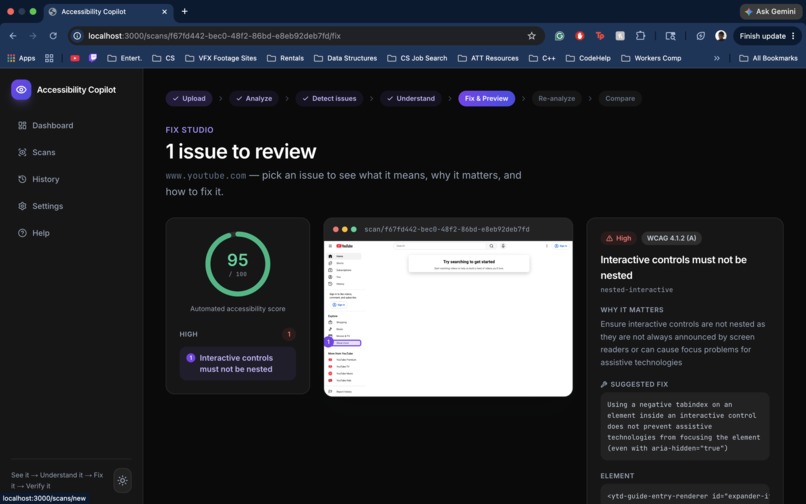Viewport: 806px width, 504px height.
Task: Open the Tp extension icon
Action: (599, 36)
